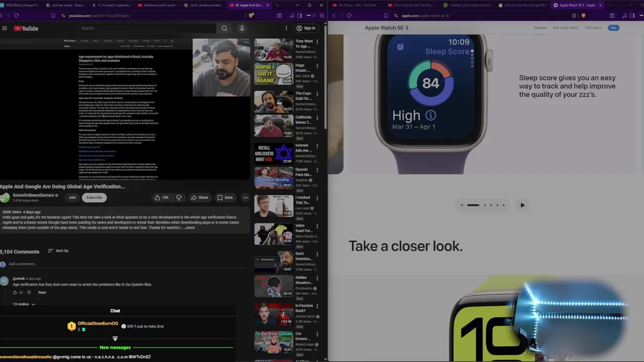Go to the YouTube home logo
The image size is (644, 362).
(x=26, y=28)
